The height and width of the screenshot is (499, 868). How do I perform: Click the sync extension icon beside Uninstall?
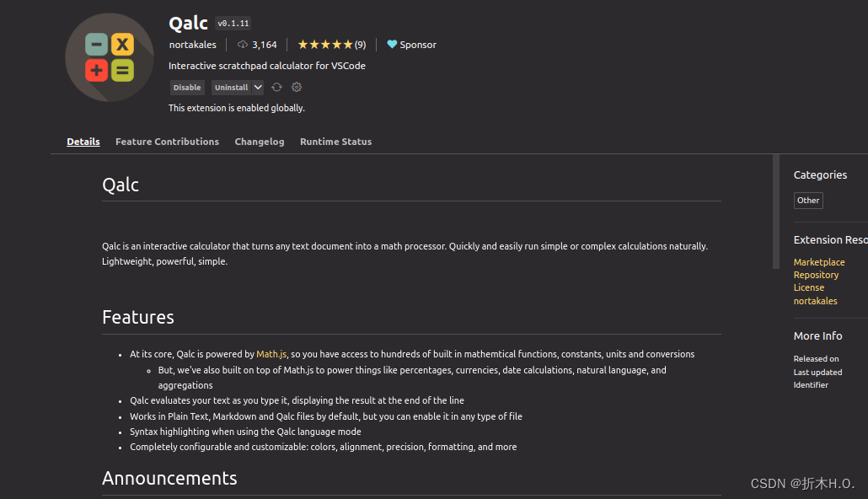(276, 87)
